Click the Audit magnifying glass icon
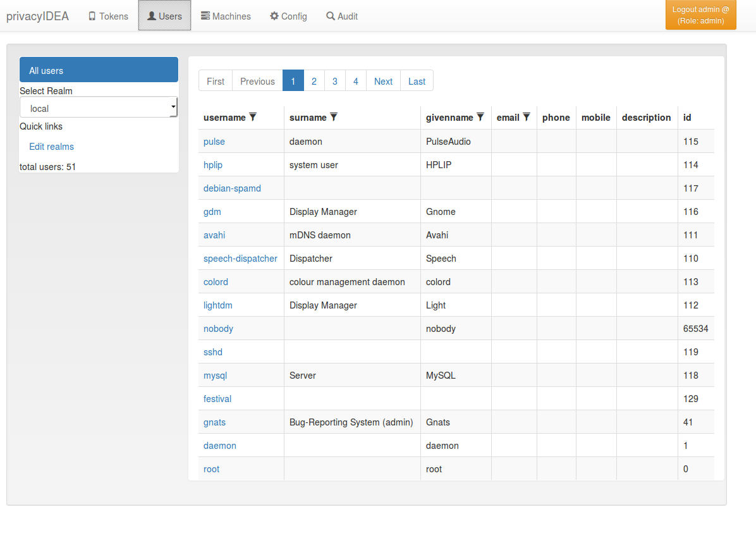This screenshot has height=538, width=756. (330, 16)
